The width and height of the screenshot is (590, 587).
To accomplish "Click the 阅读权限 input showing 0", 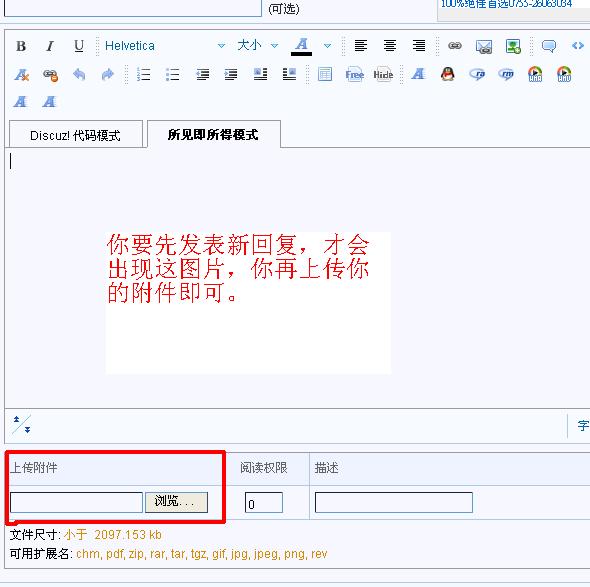I will pyautogui.click(x=263, y=503).
